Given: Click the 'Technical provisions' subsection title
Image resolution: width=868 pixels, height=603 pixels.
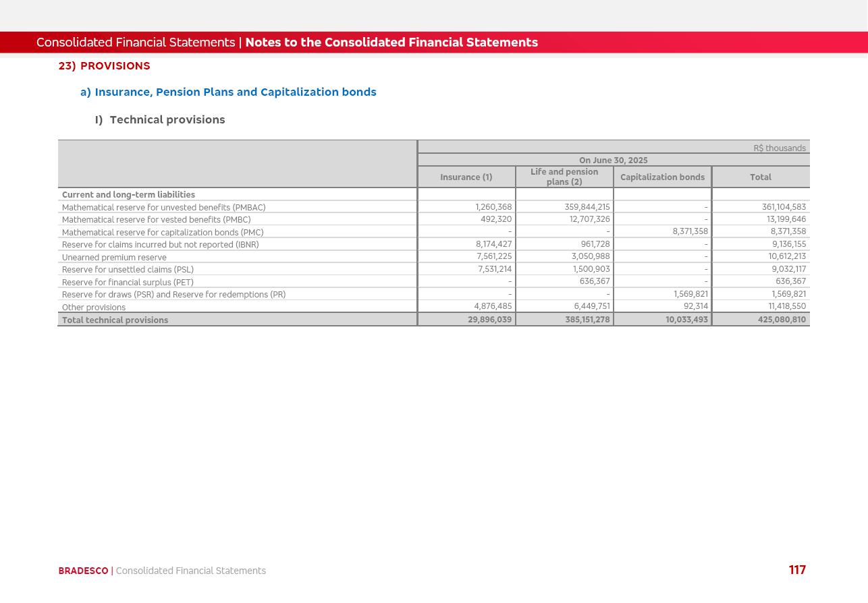Looking at the screenshot, I should 167,120.
